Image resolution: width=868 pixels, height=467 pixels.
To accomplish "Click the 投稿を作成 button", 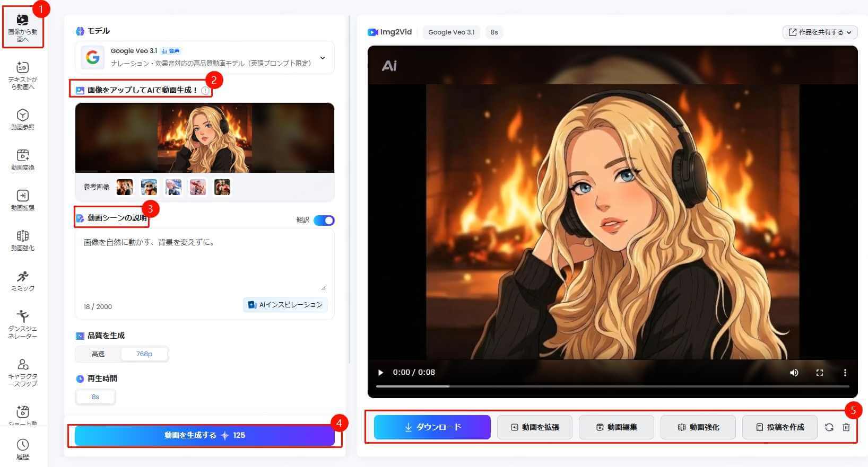I will (x=780, y=427).
